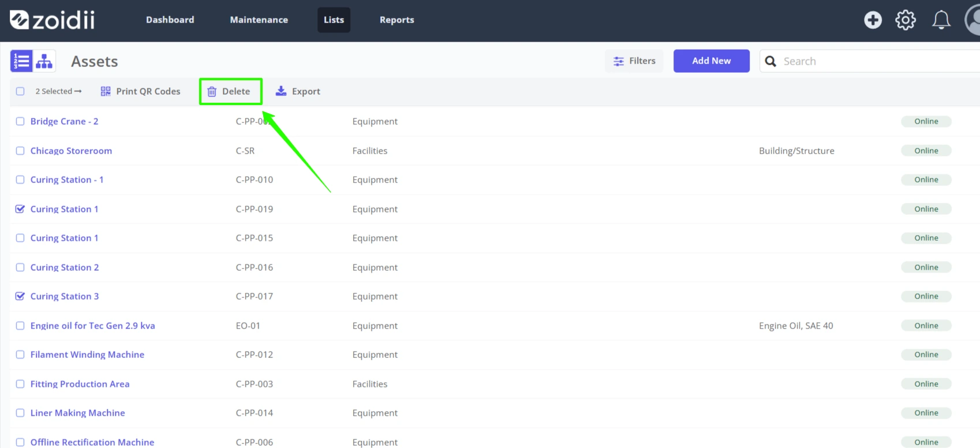Open the Maintenance menu
Screen dimensions: 980x448
point(259,20)
